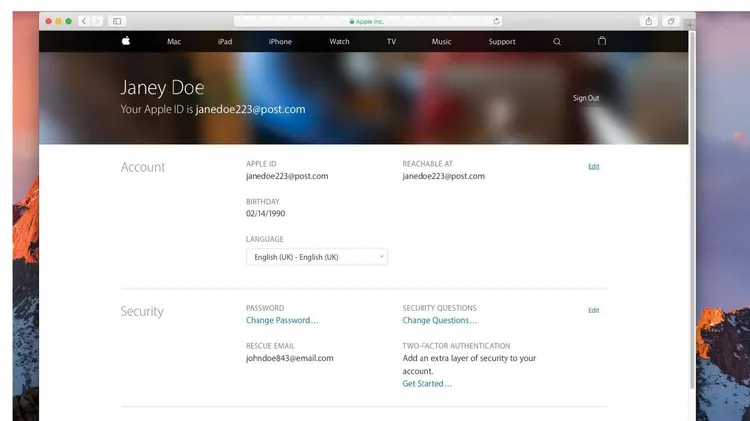Click the Security section heading
Screen dimensions: 750x421
pos(142,311)
